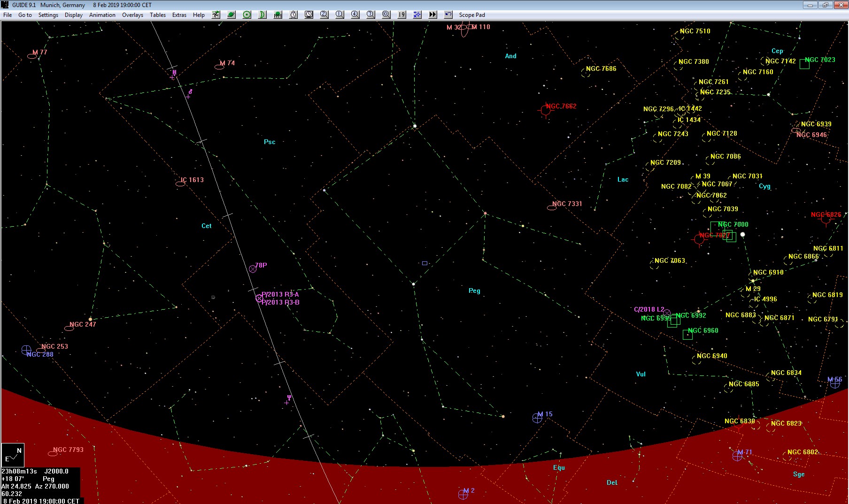Screen dimensions: 849x504
Task: Click the green horizon toolbar icon
Action: [x=278, y=15]
